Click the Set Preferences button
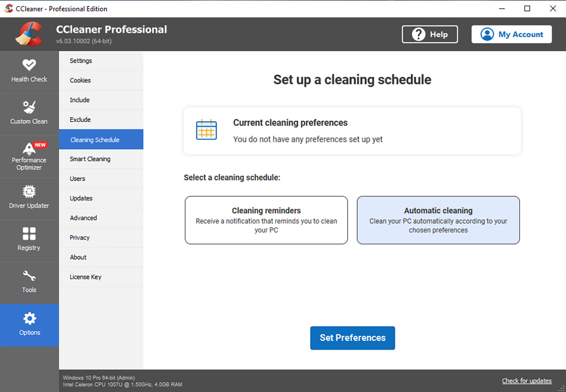The height and width of the screenshot is (392, 566). (352, 338)
